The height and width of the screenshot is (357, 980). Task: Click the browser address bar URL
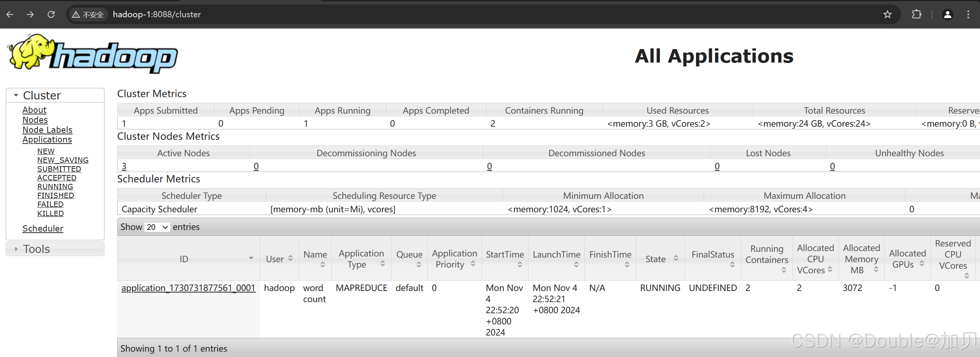click(x=157, y=15)
